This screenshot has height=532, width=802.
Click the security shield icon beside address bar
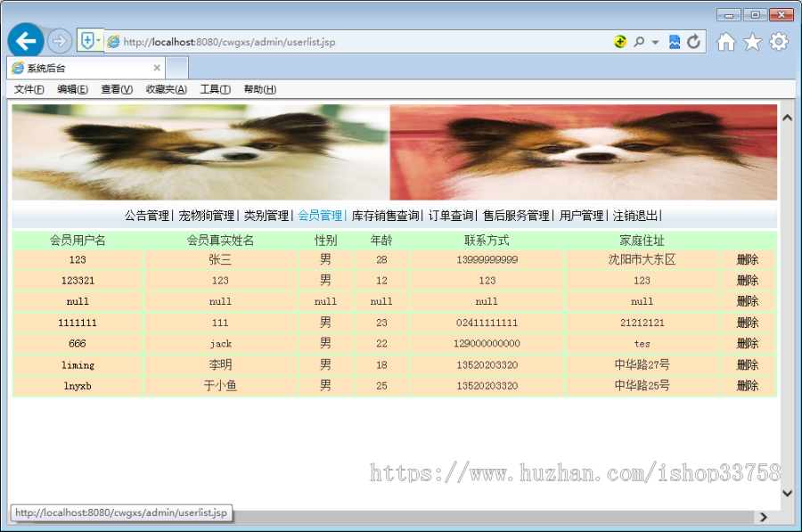(87, 40)
